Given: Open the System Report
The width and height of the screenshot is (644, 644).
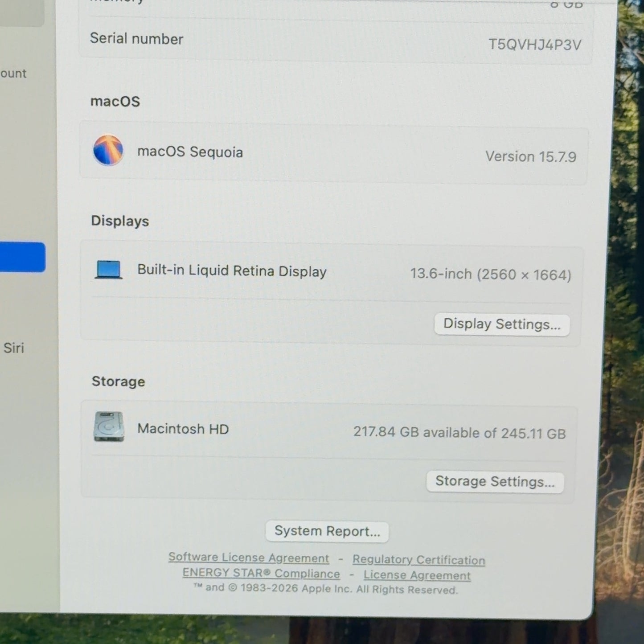Looking at the screenshot, I should (x=327, y=531).
